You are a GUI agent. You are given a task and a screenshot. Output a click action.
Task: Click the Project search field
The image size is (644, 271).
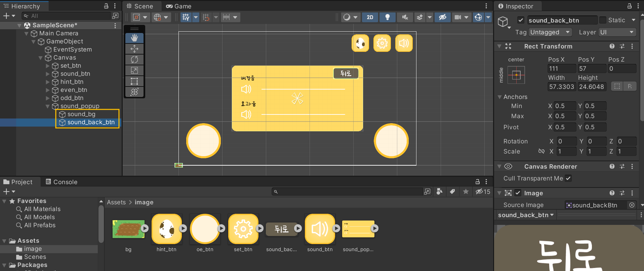click(x=347, y=192)
